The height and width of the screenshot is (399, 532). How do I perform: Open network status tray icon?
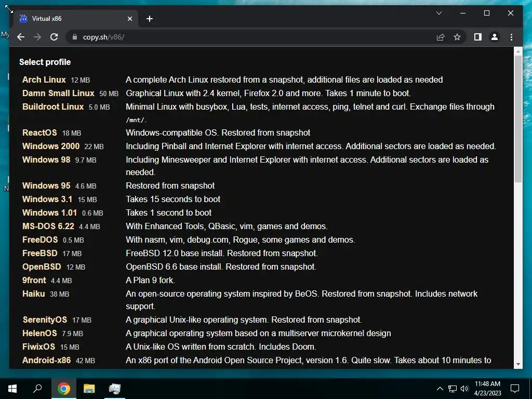tap(453, 389)
